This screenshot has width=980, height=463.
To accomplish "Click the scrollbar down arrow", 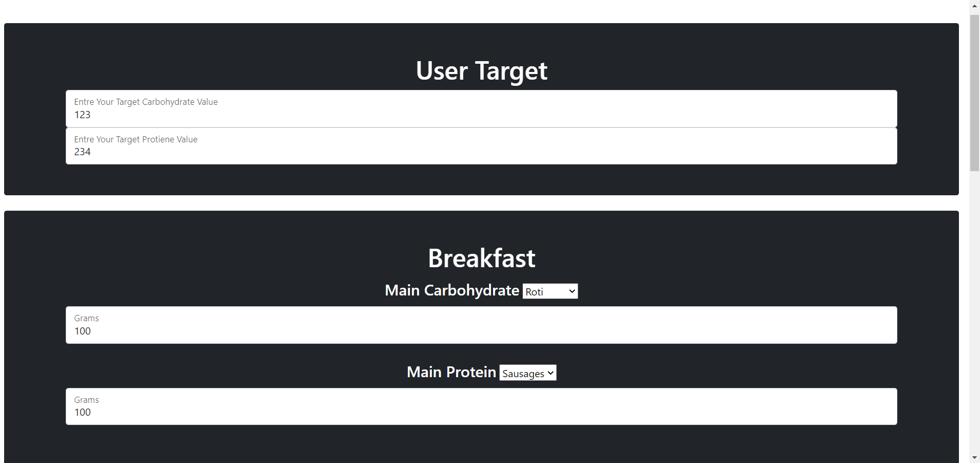I will [974, 457].
